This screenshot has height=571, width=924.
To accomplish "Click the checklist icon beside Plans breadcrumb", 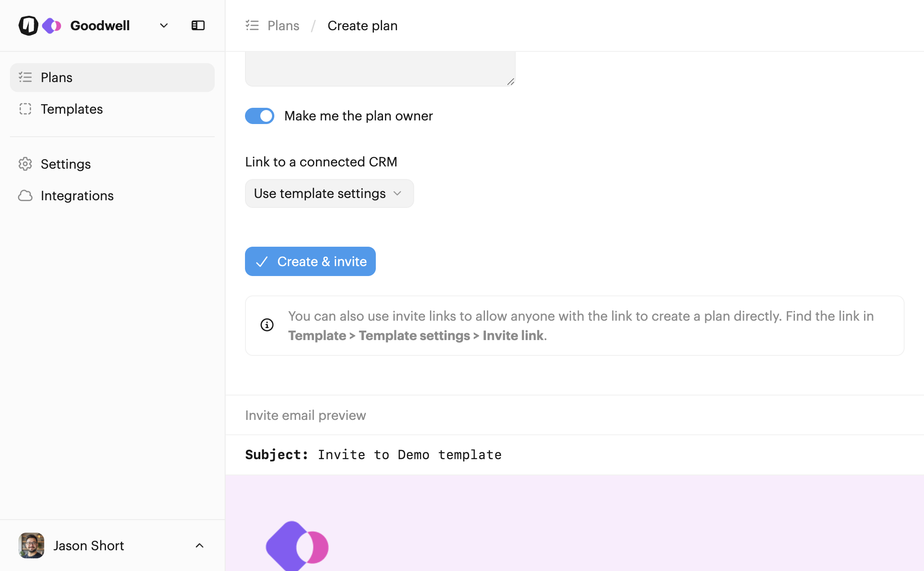I will click(252, 26).
